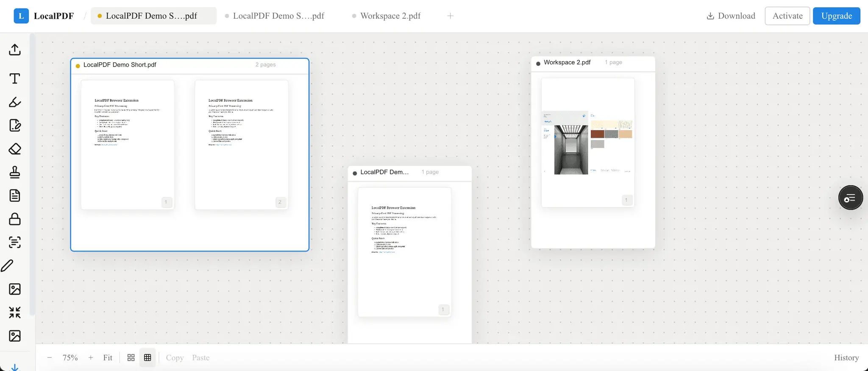Click the compress arrows icon
This screenshot has height=371, width=868.
coord(15,312)
